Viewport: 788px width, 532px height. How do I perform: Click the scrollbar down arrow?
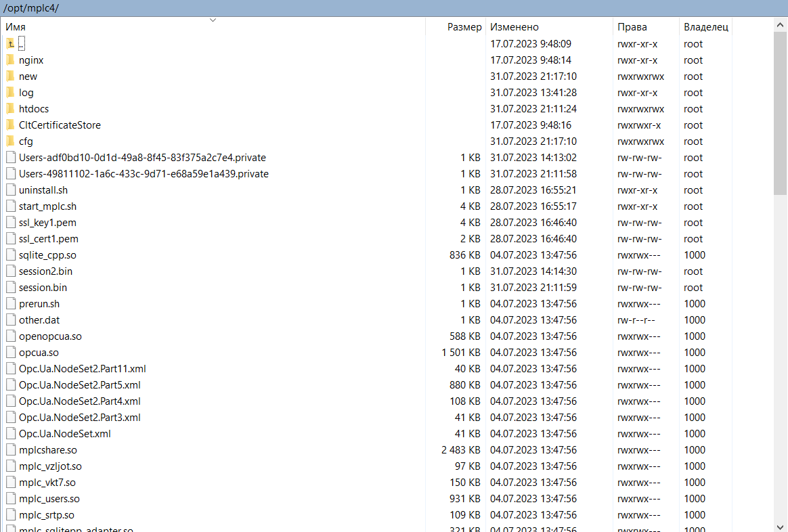[780, 527]
